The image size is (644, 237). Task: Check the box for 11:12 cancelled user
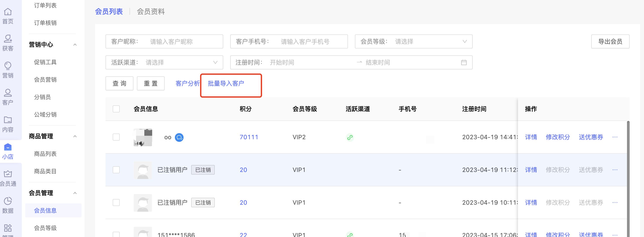point(116,170)
